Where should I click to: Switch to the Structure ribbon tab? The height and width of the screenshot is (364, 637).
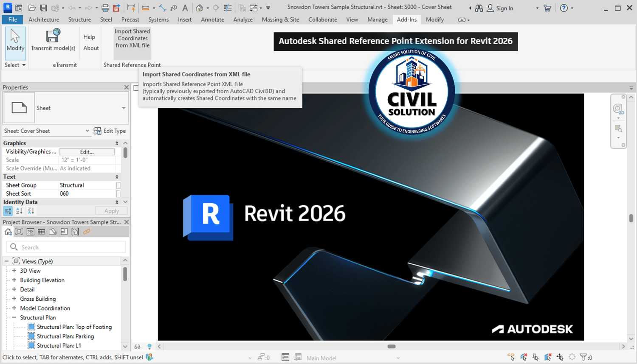click(x=79, y=20)
